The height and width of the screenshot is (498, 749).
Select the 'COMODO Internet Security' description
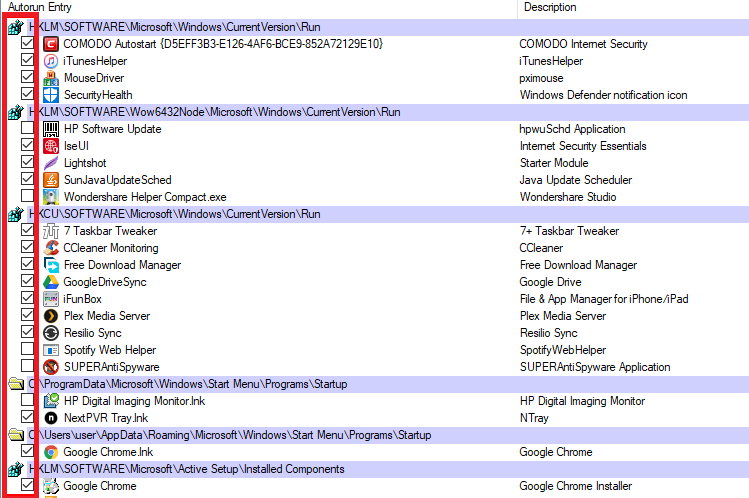point(583,44)
